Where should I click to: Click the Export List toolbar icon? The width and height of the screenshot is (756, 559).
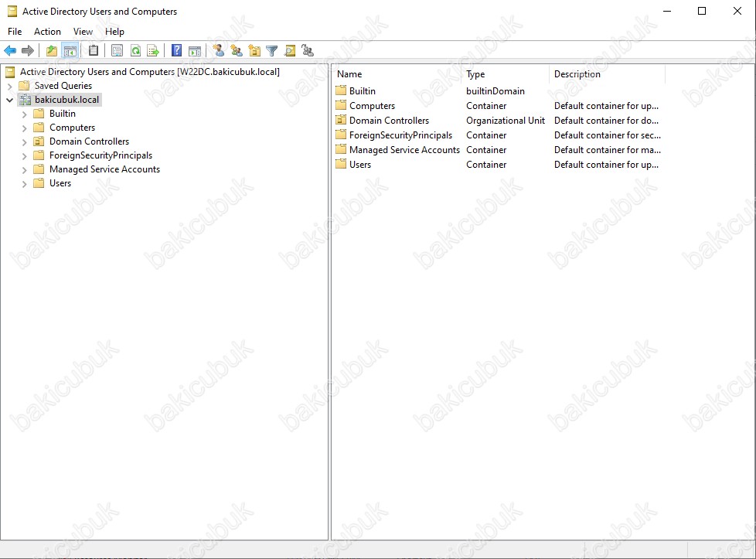click(x=153, y=51)
